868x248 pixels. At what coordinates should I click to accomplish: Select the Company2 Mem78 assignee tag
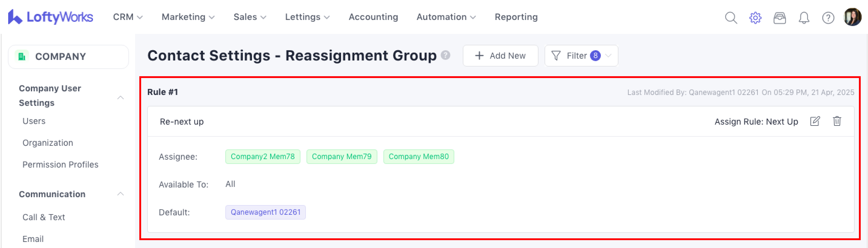263,156
